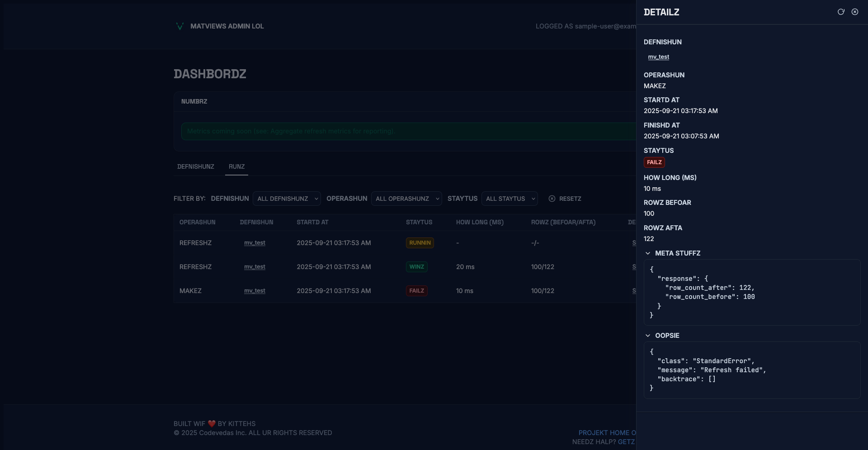Click the Resetz filter button
Image resolution: width=868 pixels, height=450 pixels.
[565, 199]
